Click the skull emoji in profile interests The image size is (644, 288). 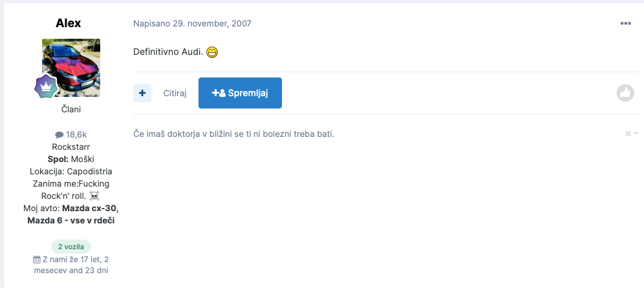pyautogui.click(x=94, y=196)
